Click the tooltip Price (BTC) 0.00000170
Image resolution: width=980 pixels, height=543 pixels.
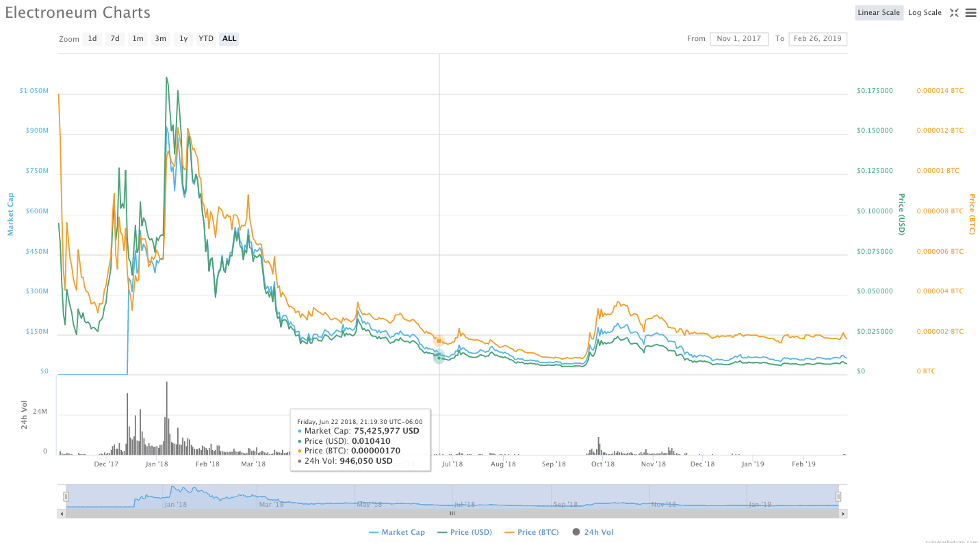click(x=376, y=451)
